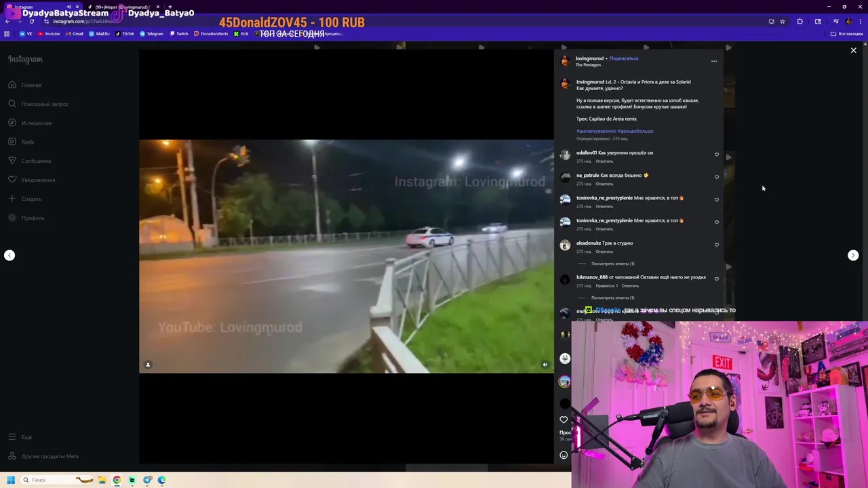Open File Explorer from taskbar

pos(102,480)
